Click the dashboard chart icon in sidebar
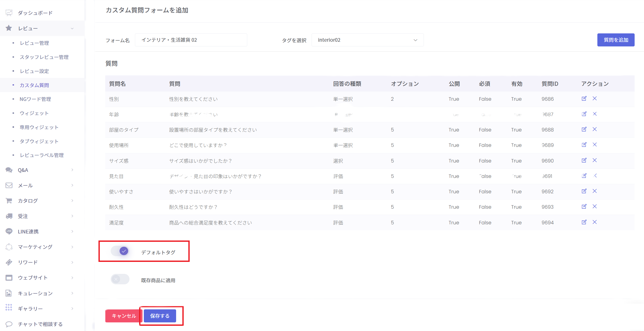 [x=9, y=13]
